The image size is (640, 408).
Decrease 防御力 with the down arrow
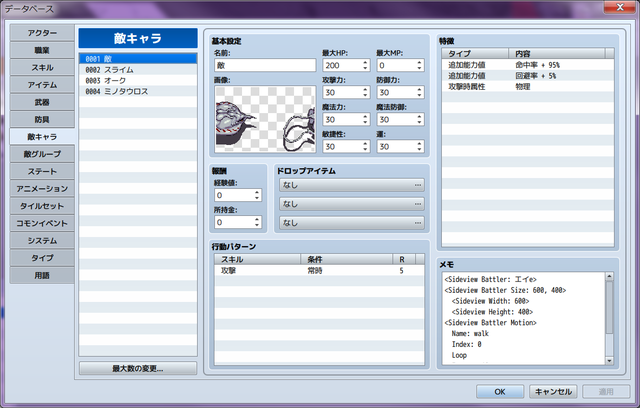(x=419, y=95)
